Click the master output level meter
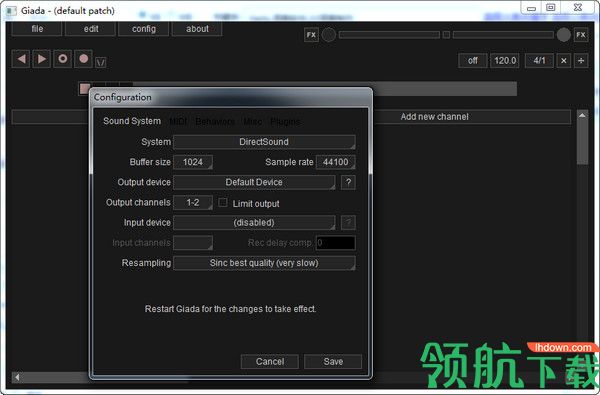 pos(503,35)
